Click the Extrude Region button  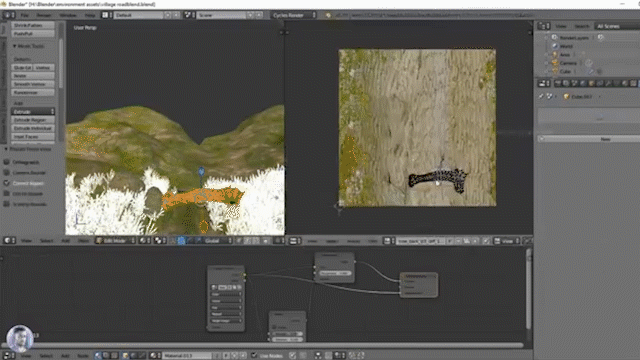33,120
